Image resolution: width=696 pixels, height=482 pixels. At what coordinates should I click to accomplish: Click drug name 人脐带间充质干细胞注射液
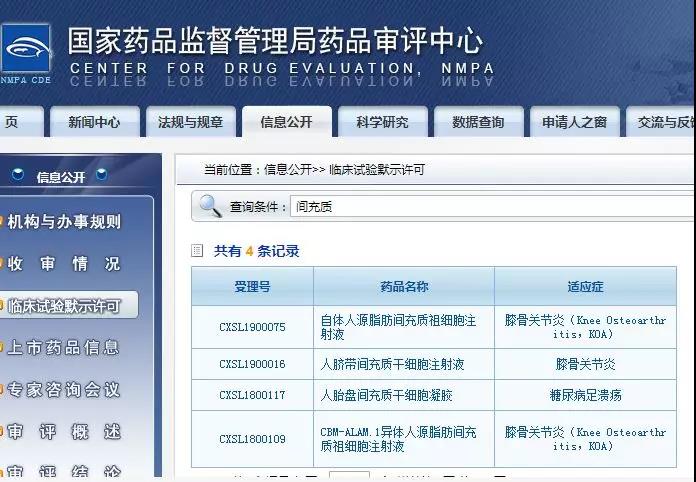point(392,364)
